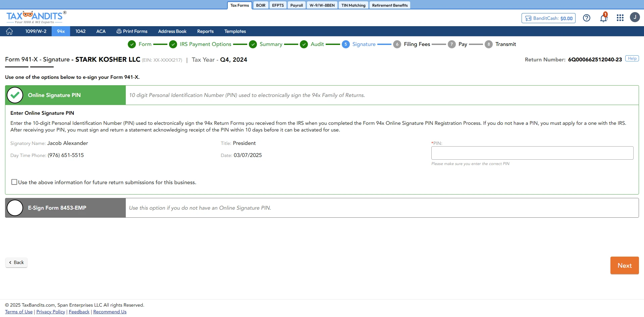Click the STARK KOSHER LLC business name
The width and height of the screenshot is (644, 317).
pos(108,59)
